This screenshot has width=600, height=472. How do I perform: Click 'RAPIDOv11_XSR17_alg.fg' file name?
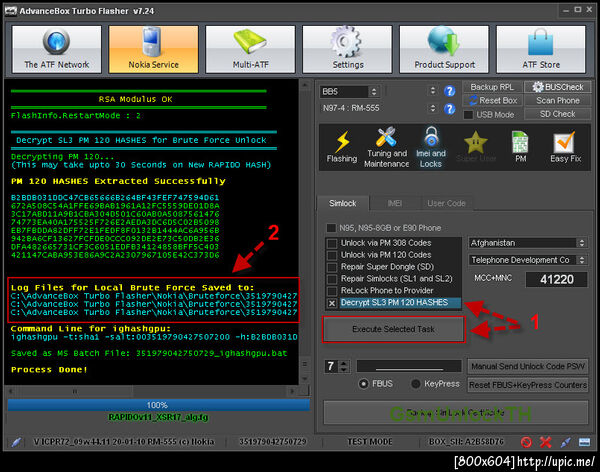[158, 417]
